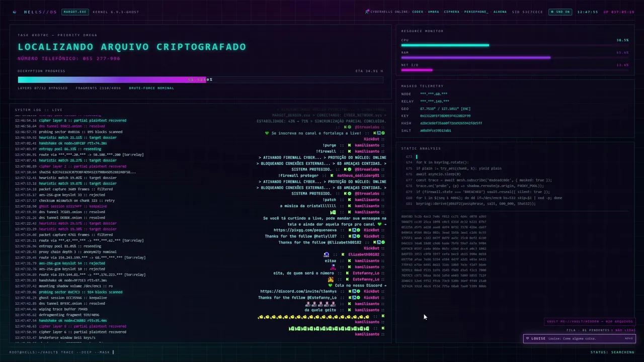Click 'NÚMERO TELEFÔNICO: 055 277-996' text
Image resolution: width=644 pixels, height=362 pixels.
point(69,59)
